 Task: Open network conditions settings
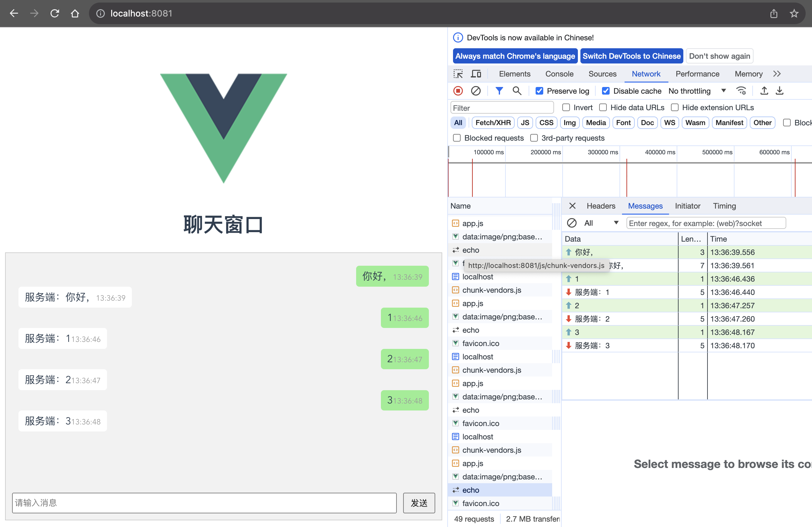pos(741,91)
